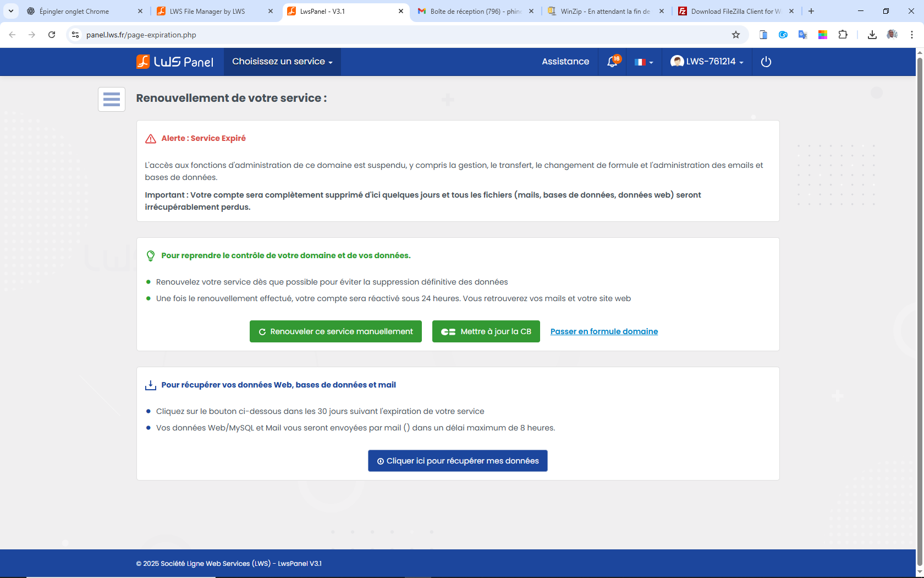Open Chrome extensions puzzle icon
924x578 pixels.
843,35
